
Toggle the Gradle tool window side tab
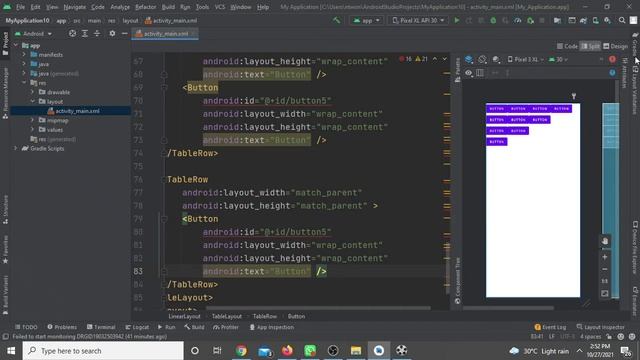635,45
